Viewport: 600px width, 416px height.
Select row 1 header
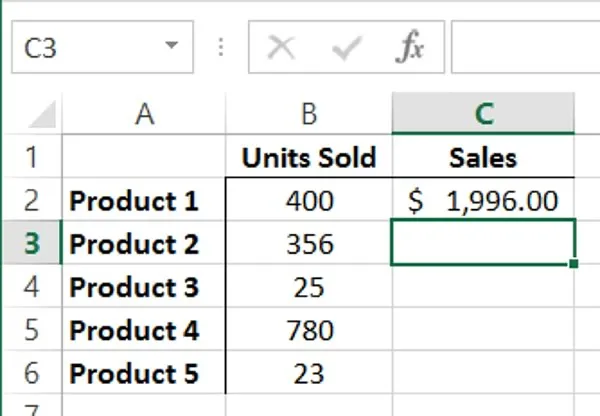click(30, 157)
